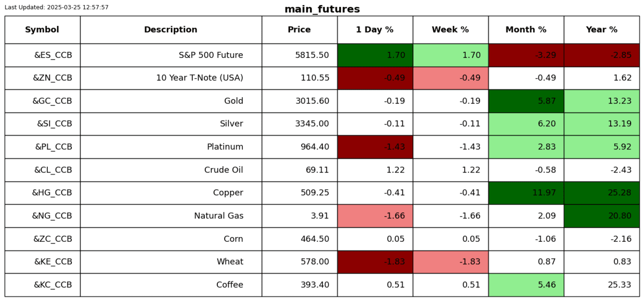
Task: Click the dark green Copper 25.28 cell
Action: coord(602,193)
